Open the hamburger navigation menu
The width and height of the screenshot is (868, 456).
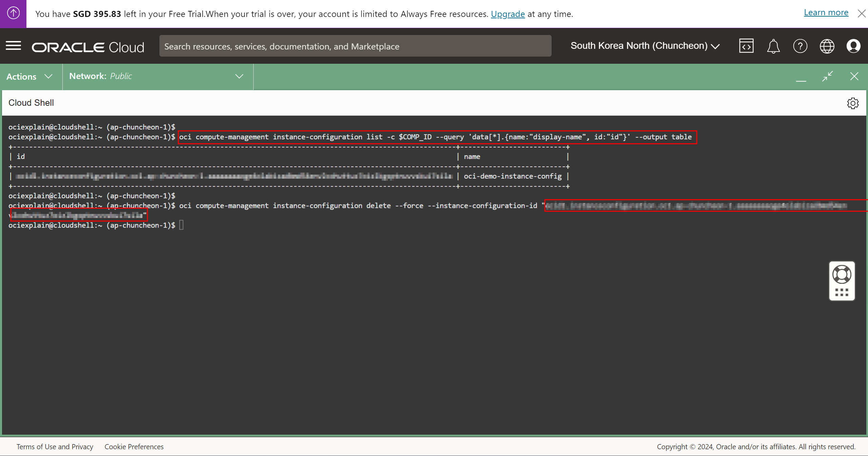pyautogui.click(x=14, y=46)
